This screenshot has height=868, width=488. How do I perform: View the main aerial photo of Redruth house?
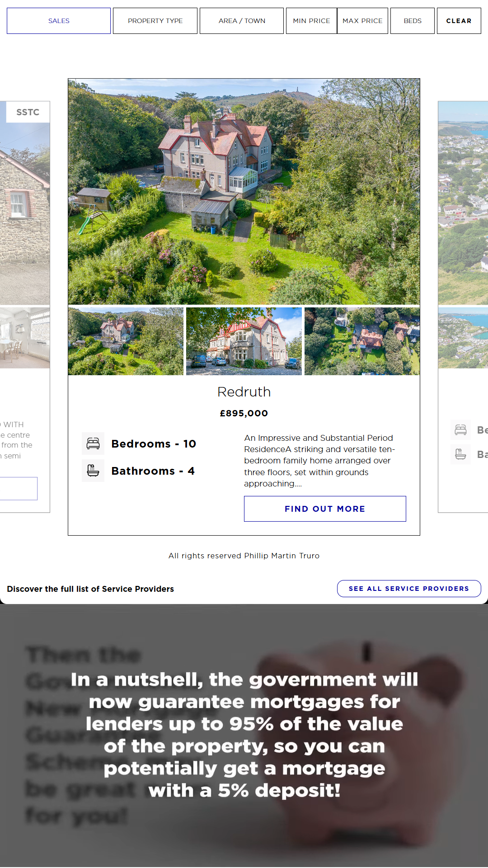[x=244, y=192]
